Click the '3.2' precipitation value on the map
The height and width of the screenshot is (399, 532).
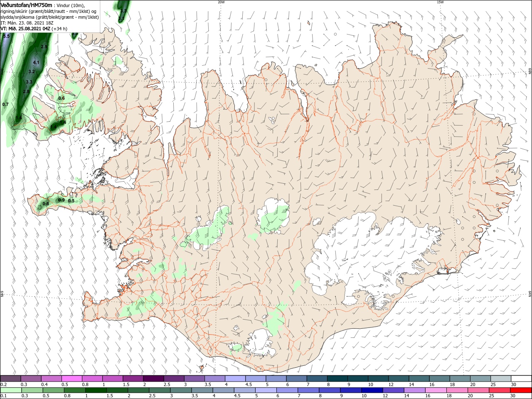(x=32, y=72)
